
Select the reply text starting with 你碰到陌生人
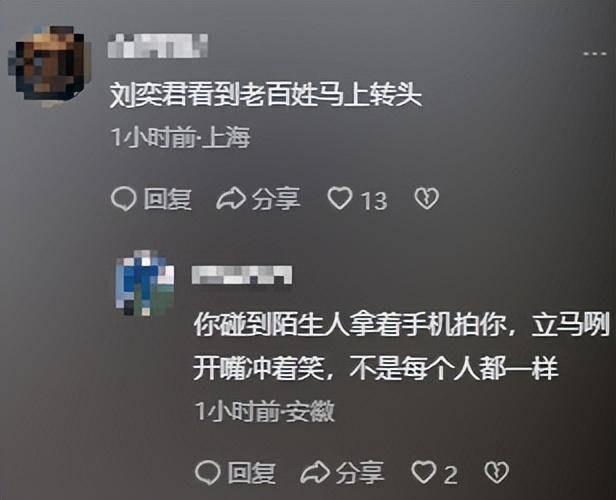tap(401, 347)
